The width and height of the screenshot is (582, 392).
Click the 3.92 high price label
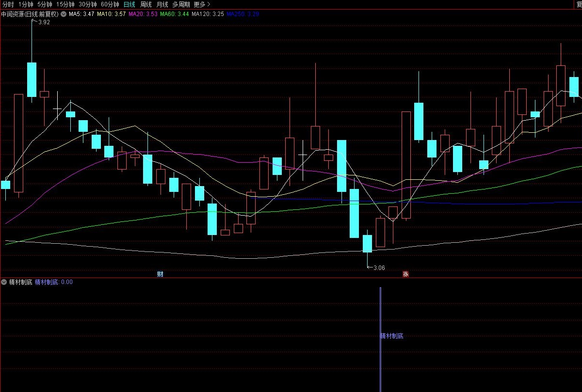point(44,22)
